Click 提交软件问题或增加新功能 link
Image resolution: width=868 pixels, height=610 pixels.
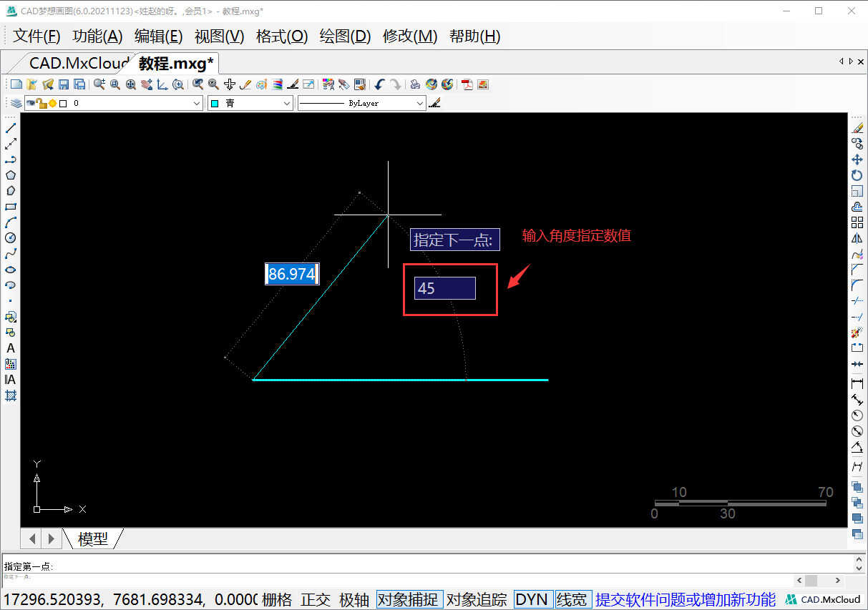click(x=686, y=599)
